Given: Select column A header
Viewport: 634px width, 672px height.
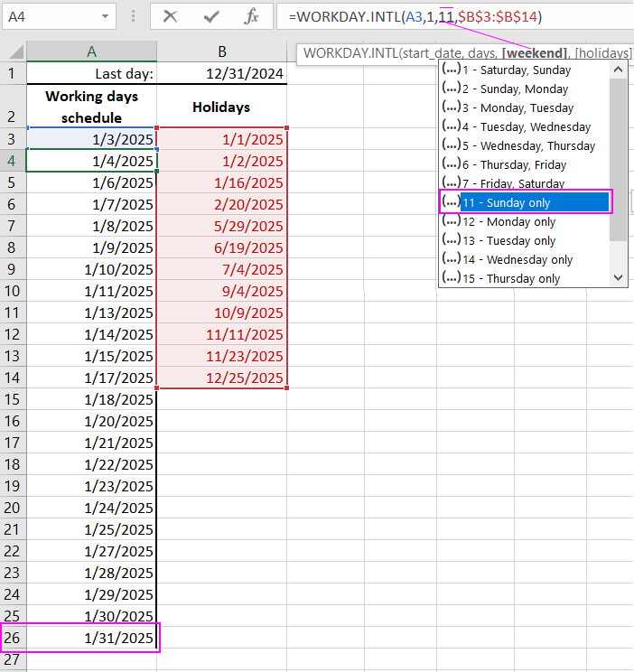Looking at the screenshot, I should [x=92, y=51].
